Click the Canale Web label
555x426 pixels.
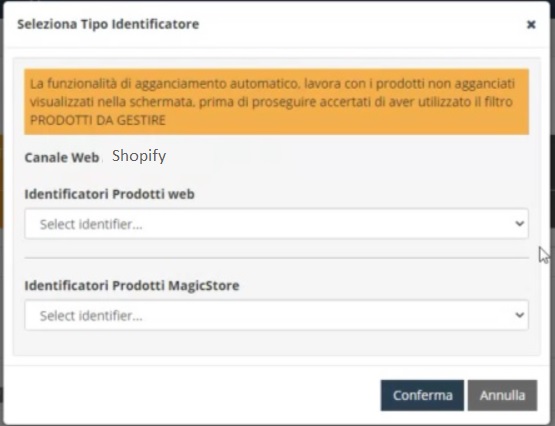[62, 157]
